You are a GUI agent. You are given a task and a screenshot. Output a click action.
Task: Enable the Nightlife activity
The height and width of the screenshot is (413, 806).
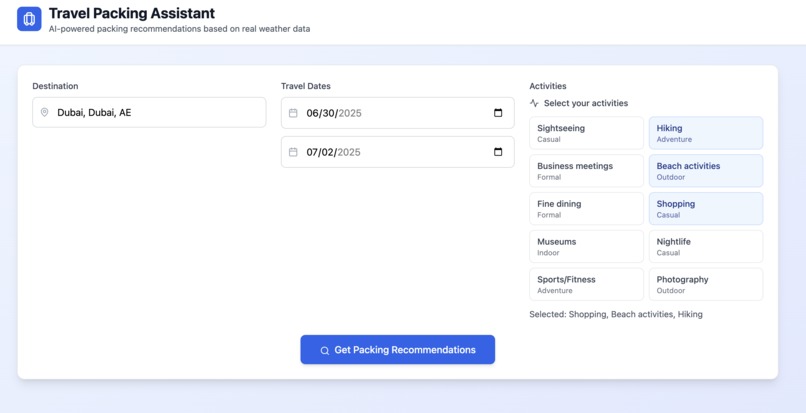click(706, 246)
